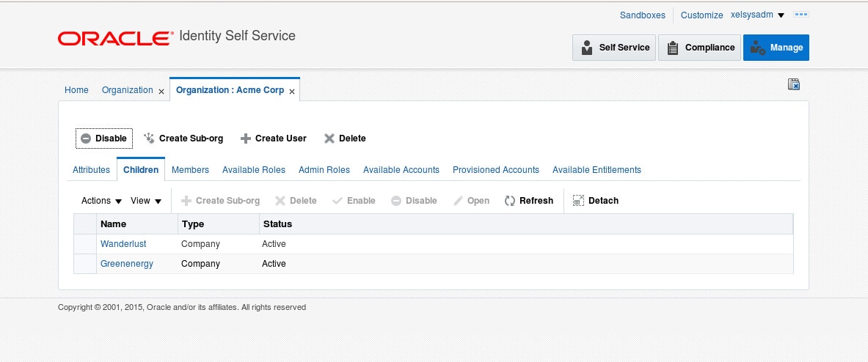Screen dimensions: 868x362
Task: Switch to the Members tab
Action: click(190, 170)
